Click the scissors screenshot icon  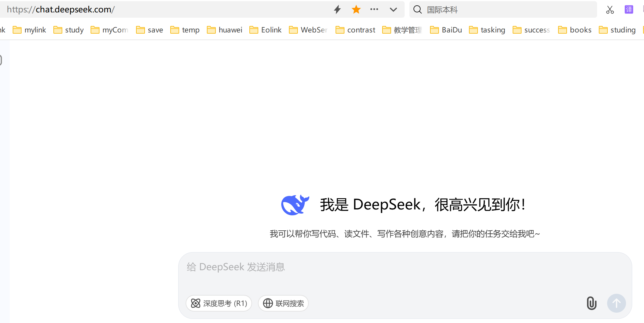[610, 9]
